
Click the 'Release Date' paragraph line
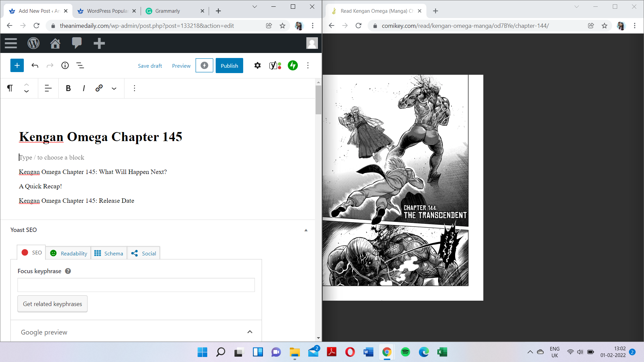click(76, 200)
